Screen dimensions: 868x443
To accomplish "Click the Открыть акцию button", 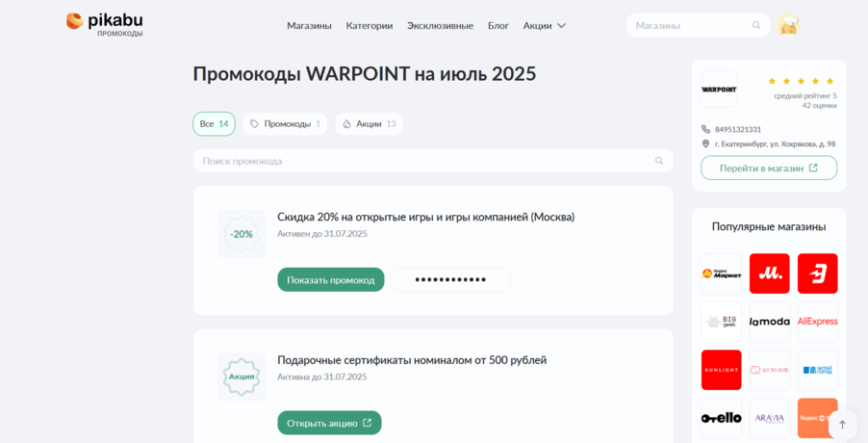I will 329,423.
